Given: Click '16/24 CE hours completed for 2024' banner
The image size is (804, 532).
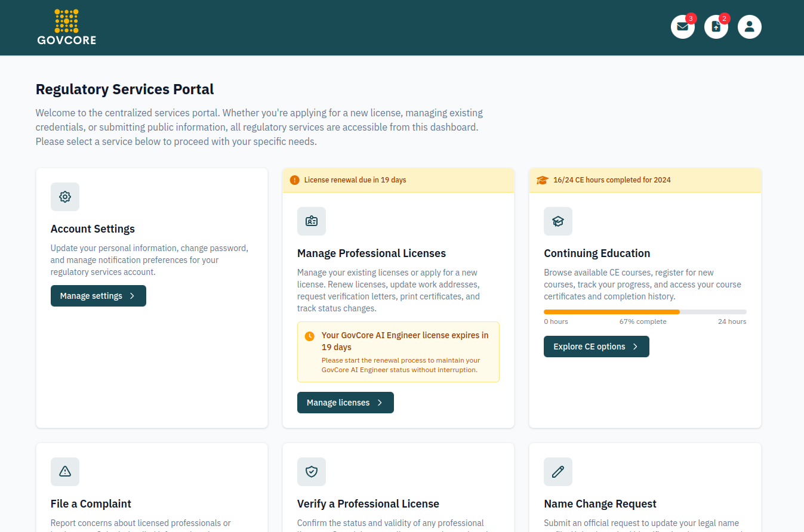Looking at the screenshot, I should [645, 180].
